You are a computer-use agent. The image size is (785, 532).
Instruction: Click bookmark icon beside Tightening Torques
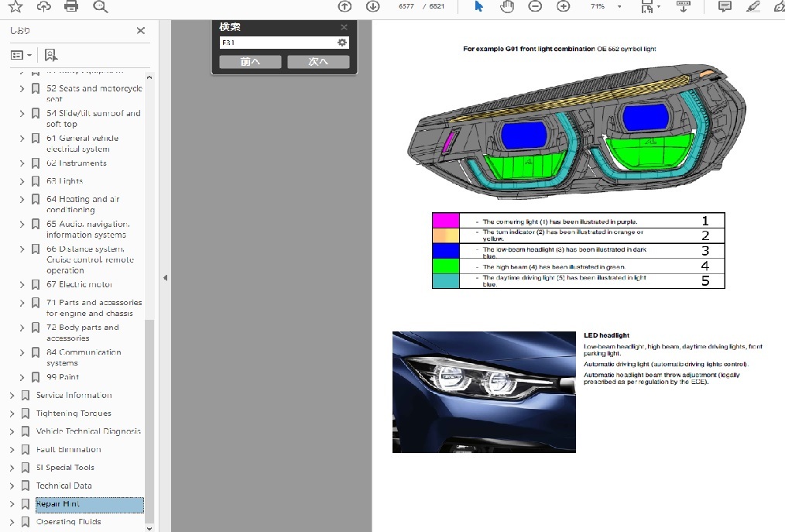[x=26, y=414]
